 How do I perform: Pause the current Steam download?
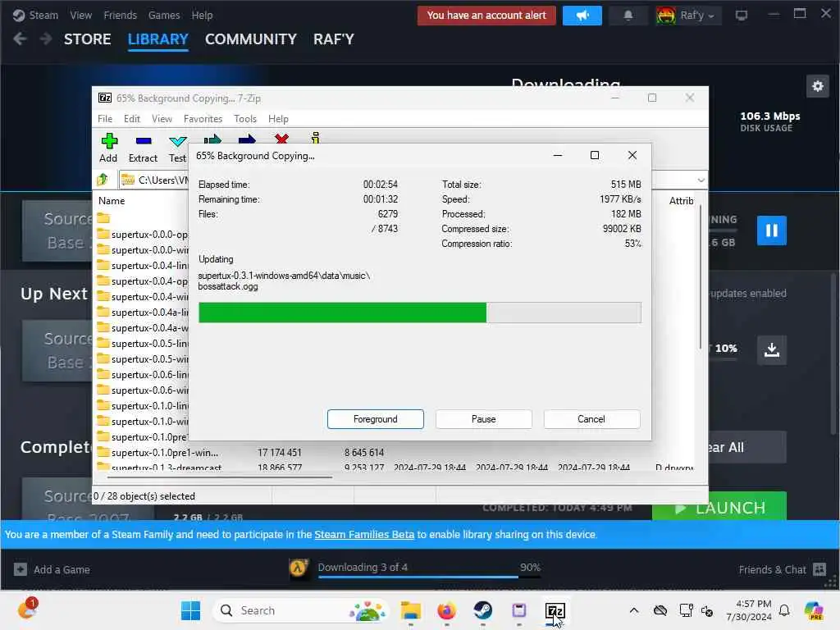[771, 231]
